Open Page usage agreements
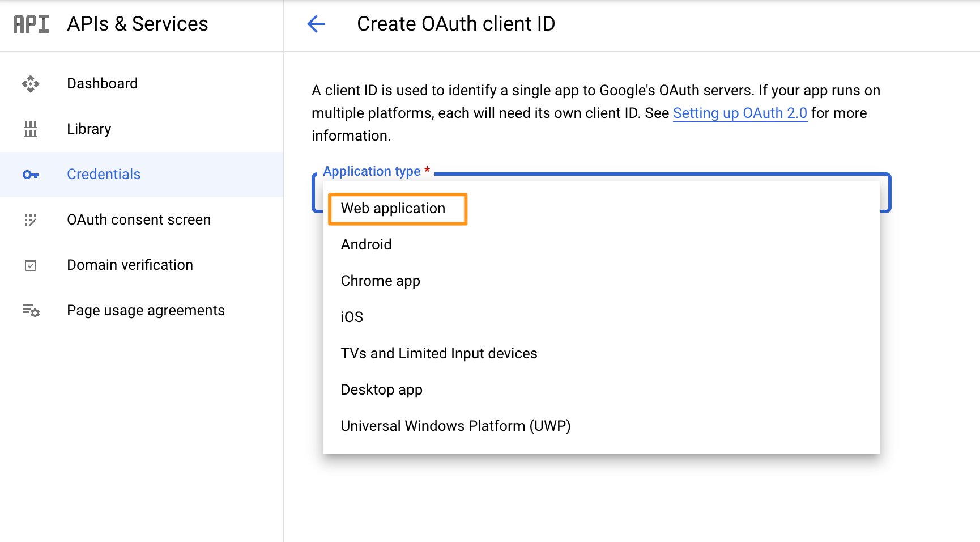The height and width of the screenshot is (542, 980). pyautogui.click(x=142, y=311)
